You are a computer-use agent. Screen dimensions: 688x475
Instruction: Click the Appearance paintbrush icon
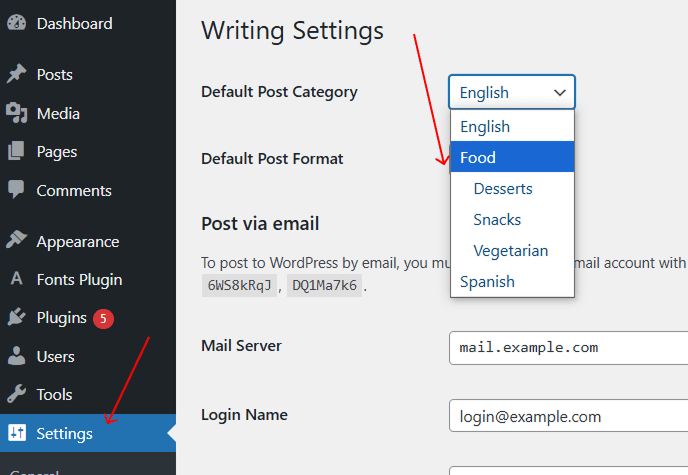[16, 240]
